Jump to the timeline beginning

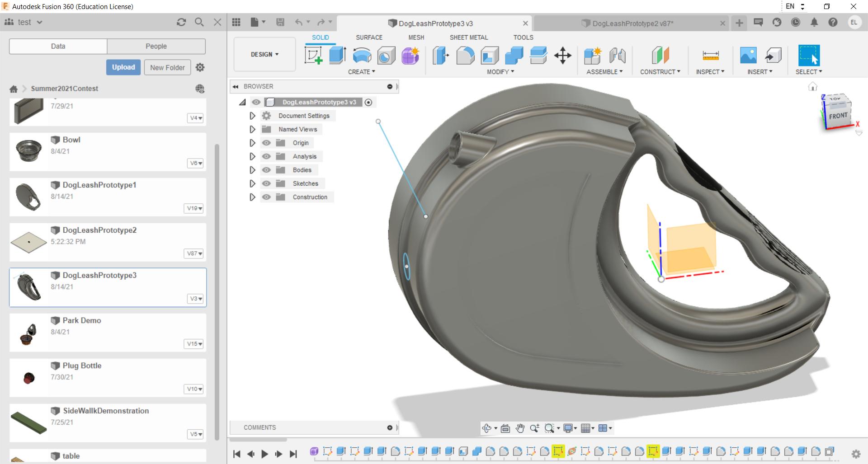pos(236,454)
